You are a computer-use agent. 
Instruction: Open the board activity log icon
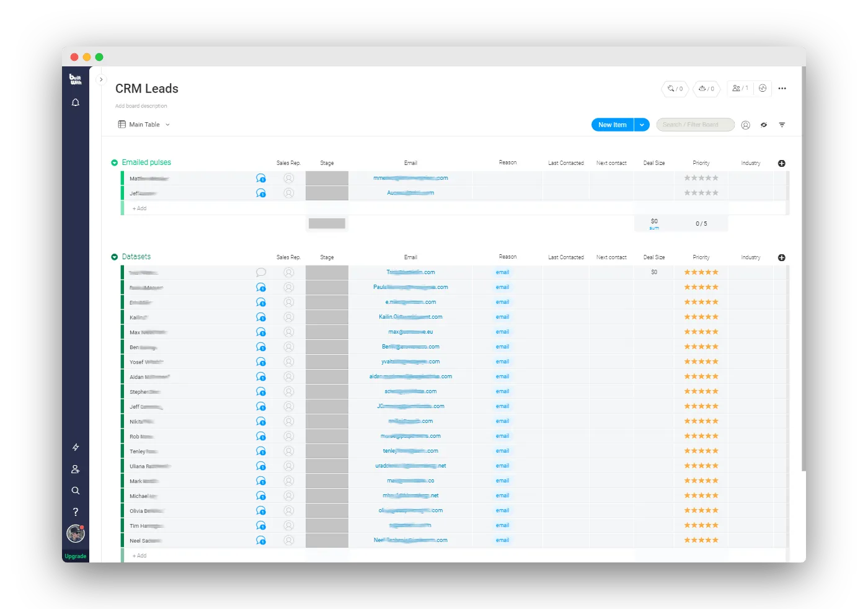(763, 88)
